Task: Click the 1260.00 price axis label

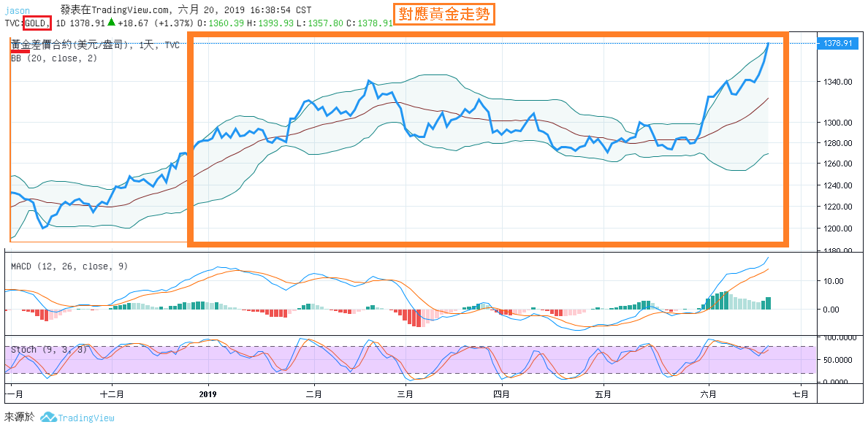Action: tap(836, 164)
